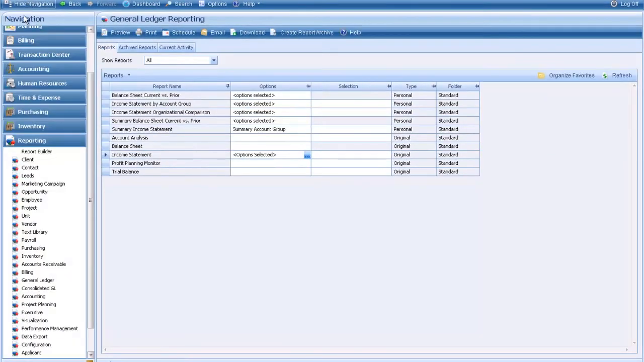644x362 pixels.
Task: Click the Type column pin
Action: [x=434, y=86]
